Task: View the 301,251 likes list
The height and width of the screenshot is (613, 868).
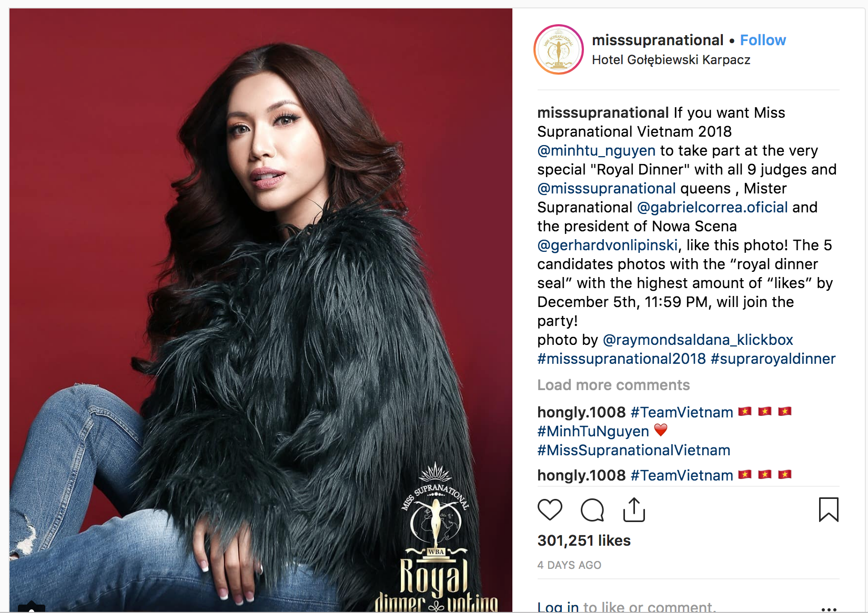Action: [584, 540]
